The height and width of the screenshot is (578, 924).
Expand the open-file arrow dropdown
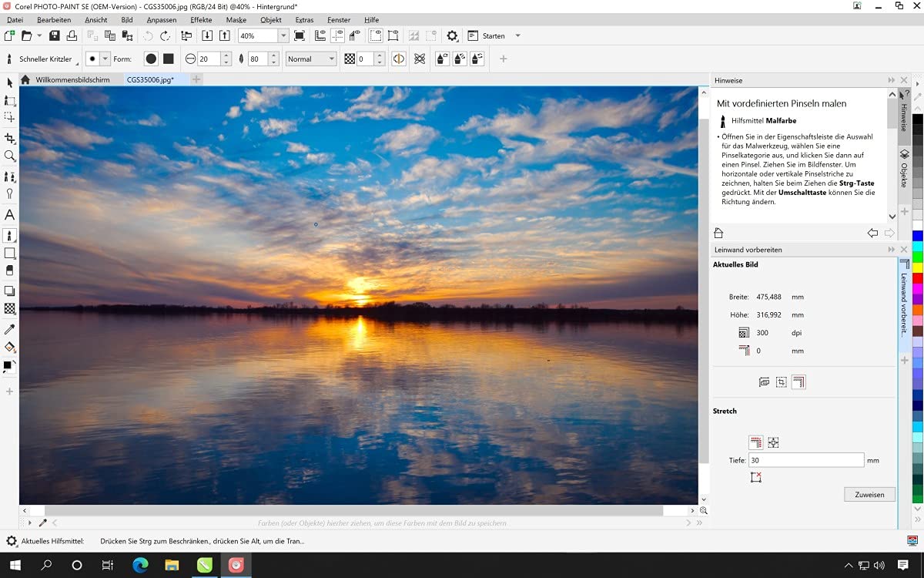coord(38,35)
